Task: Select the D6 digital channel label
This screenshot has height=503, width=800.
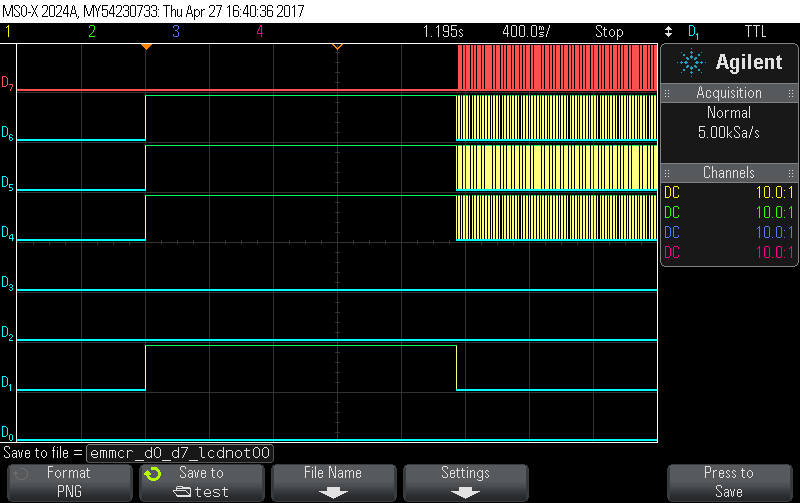Action: pos(7,133)
